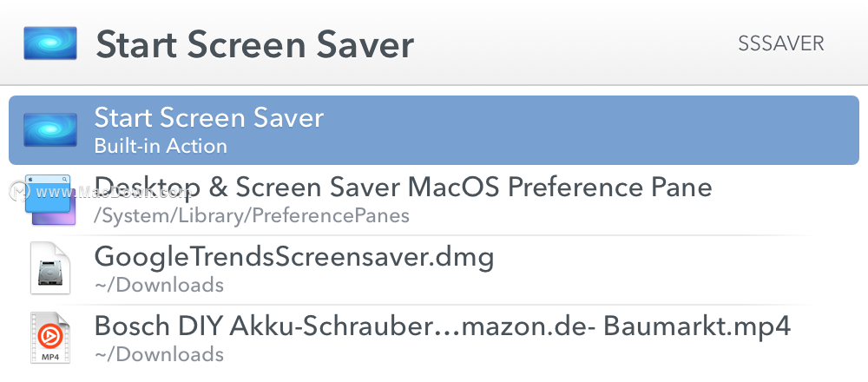The image size is (868, 382).
Task: Choose the GoogleTrendsScreensaver.dmg result
Action: click(434, 269)
